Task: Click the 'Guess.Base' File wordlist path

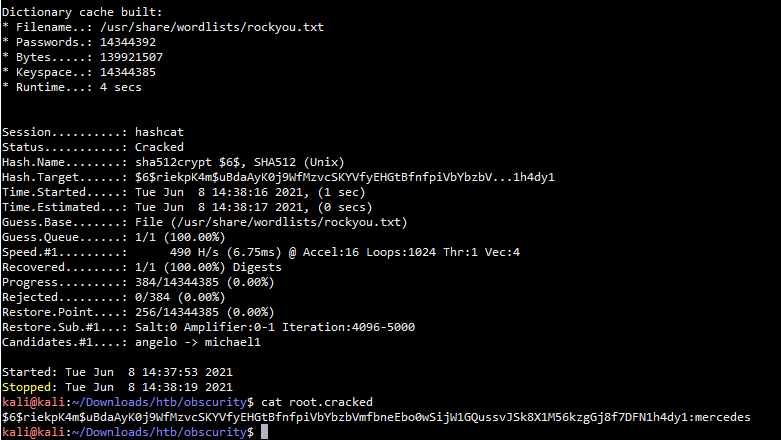Action: click(x=271, y=222)
